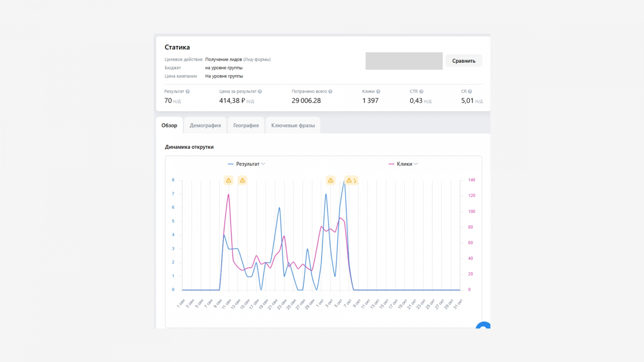Click the question icon next to Клики metric
The width and height of the screenshot is (644, 362).
tap(378, 92)
